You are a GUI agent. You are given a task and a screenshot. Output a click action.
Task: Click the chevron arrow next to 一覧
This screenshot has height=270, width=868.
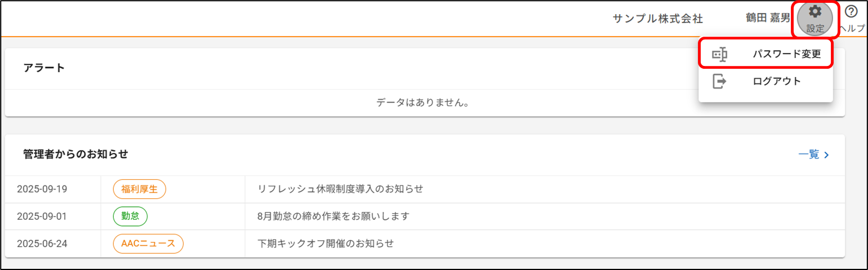[x=827, y=155]
